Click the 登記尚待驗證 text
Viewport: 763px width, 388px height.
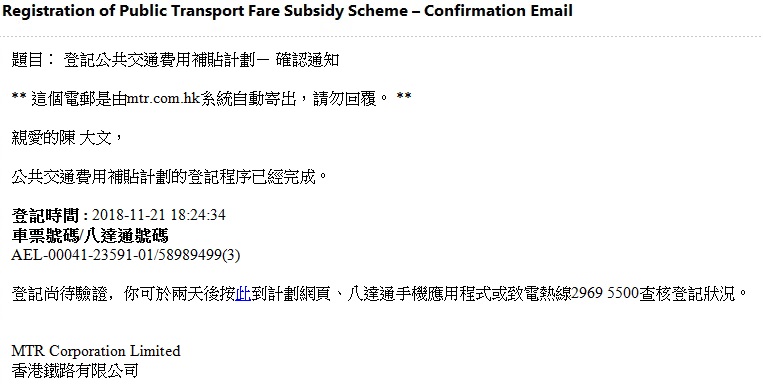(59, 294)
